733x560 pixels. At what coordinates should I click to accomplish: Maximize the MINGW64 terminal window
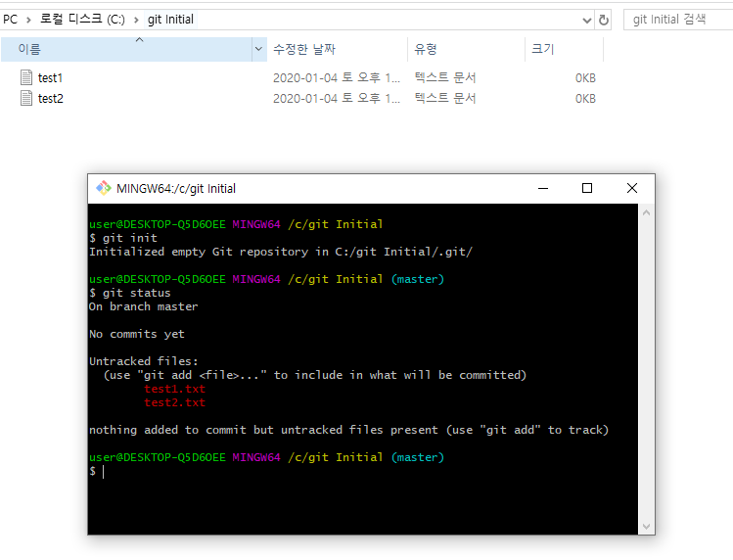click(x=587, y=188)
